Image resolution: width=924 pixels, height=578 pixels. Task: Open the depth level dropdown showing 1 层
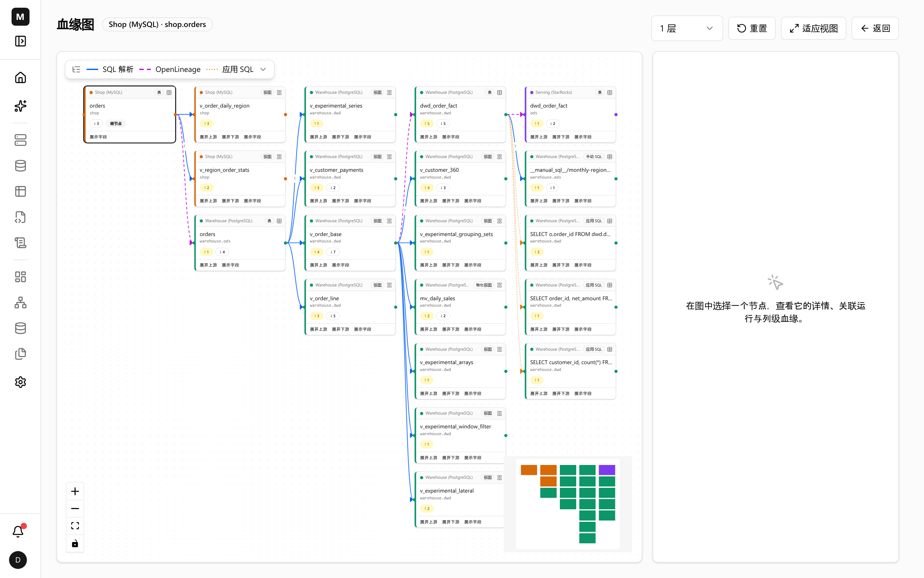(687, 28)
